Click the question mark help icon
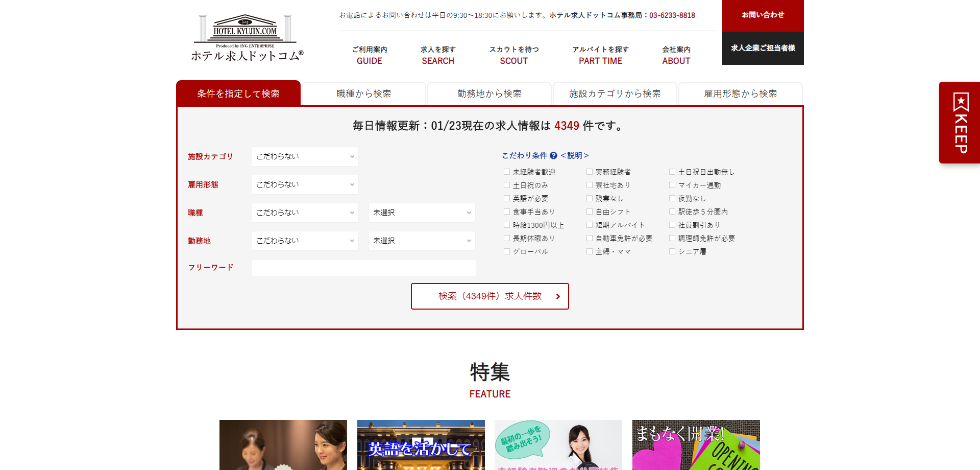This screenshot has width=980, height=470. (x=553, y=156)
